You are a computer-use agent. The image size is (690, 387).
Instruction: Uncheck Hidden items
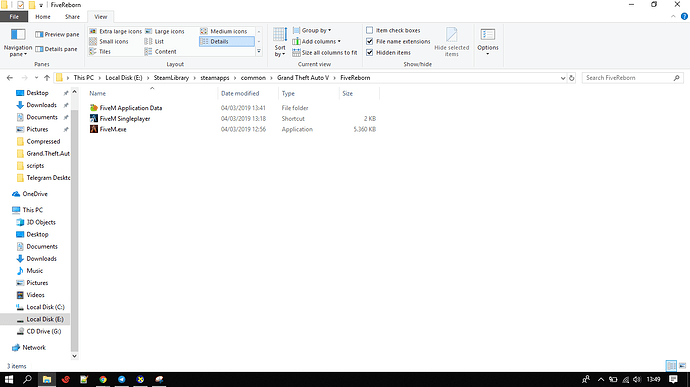pyautogui.click(x=389, y=52)
